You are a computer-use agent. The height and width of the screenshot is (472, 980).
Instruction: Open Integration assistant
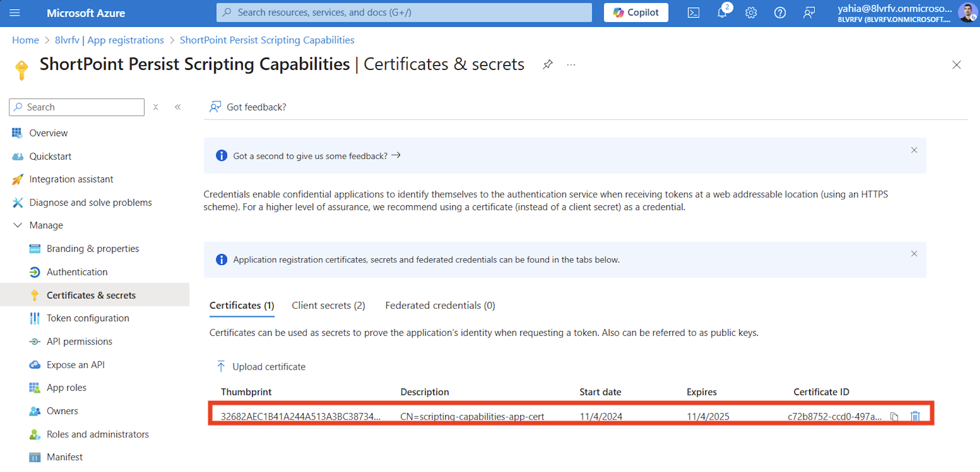click(71, 179)
